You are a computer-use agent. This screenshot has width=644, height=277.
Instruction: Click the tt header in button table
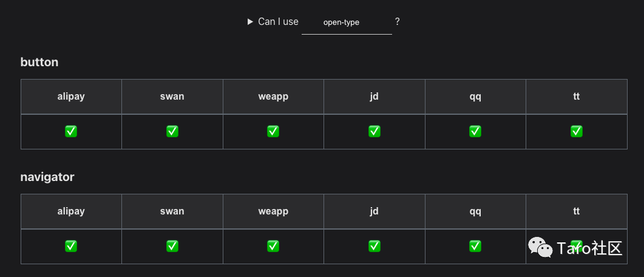(576, 97)
